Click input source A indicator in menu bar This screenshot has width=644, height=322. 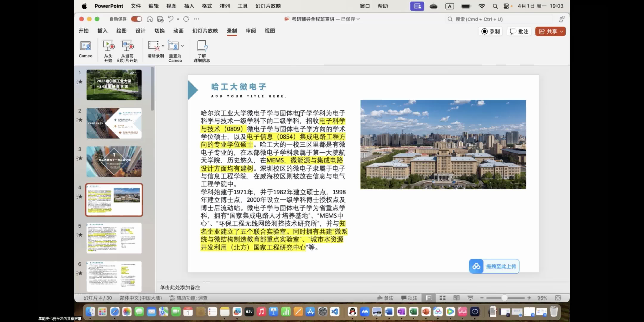click(449, 6)
